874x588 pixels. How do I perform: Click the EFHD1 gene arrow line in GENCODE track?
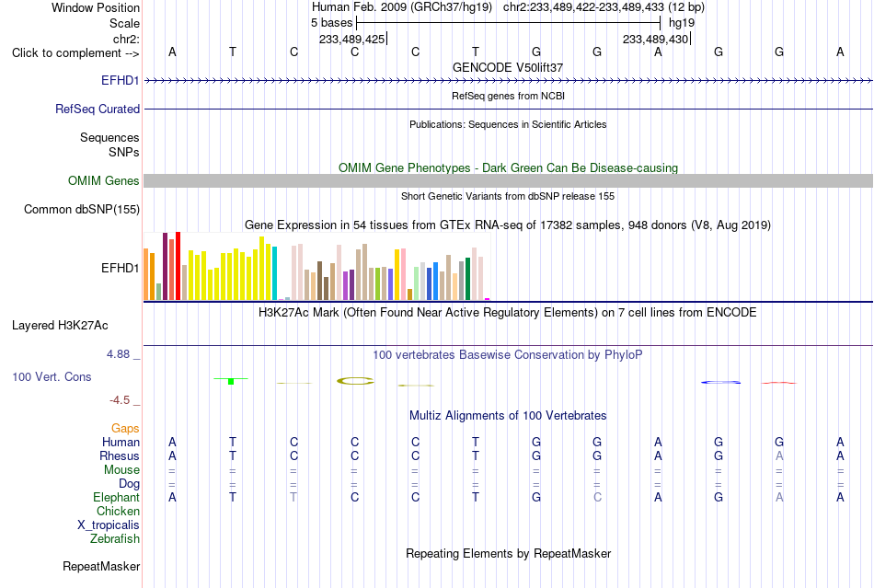(x=509, y=81)
